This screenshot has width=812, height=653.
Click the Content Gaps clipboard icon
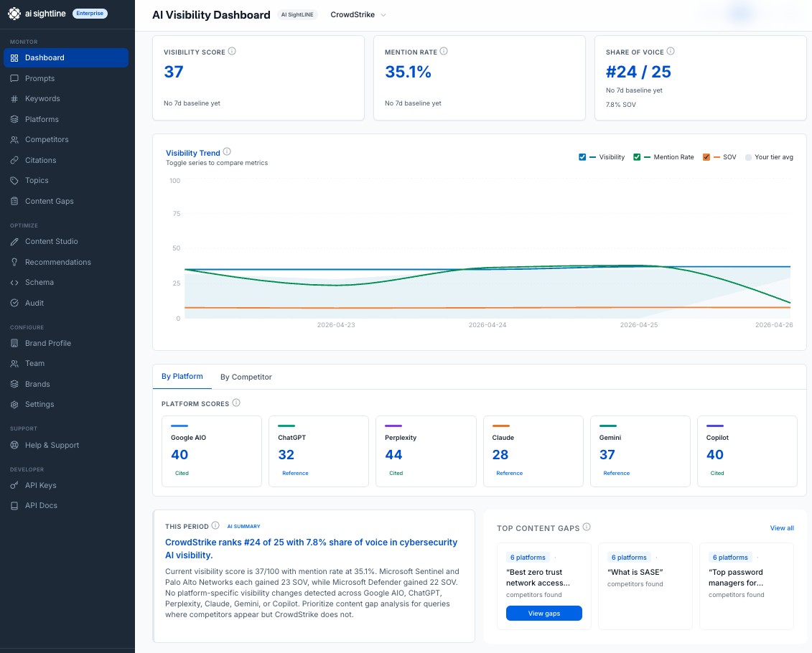14,202
